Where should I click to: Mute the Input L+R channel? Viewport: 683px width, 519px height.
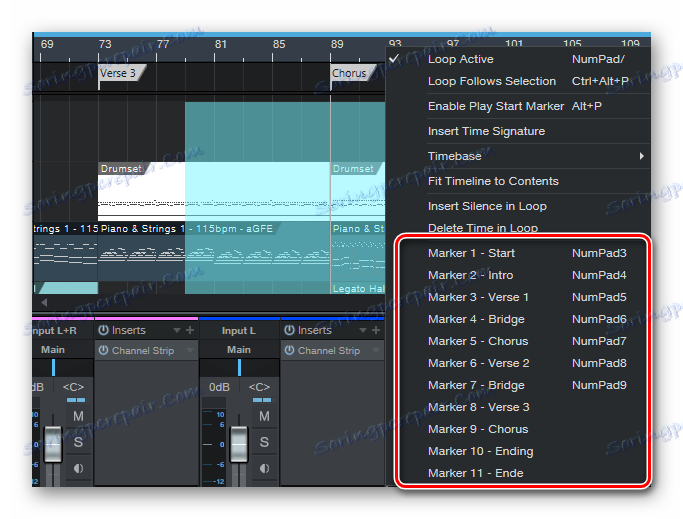point(78,416)
